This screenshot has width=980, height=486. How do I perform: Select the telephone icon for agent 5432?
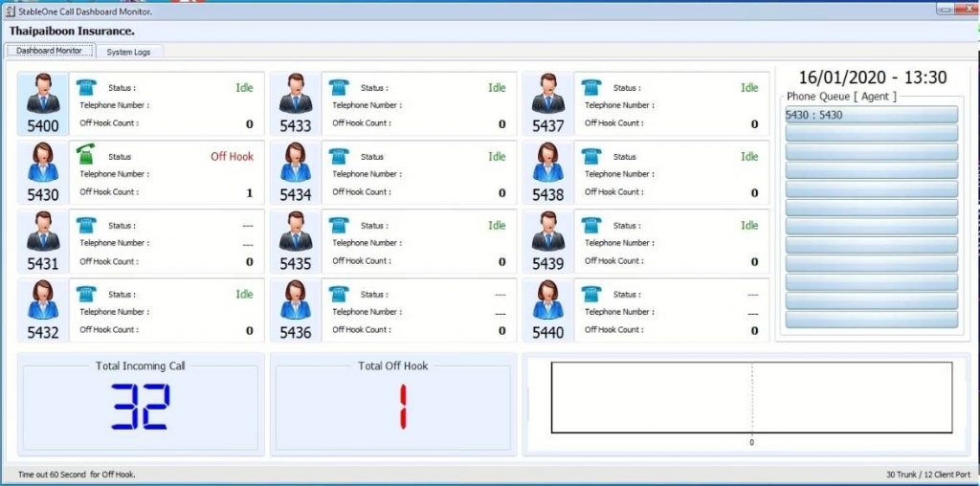pyautogui.click(x=87, y=295)
